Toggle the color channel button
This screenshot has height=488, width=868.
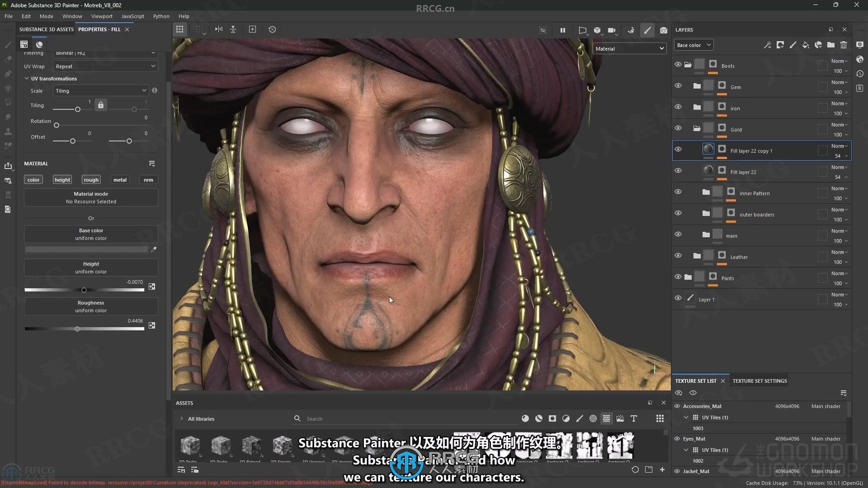(33, 180)
